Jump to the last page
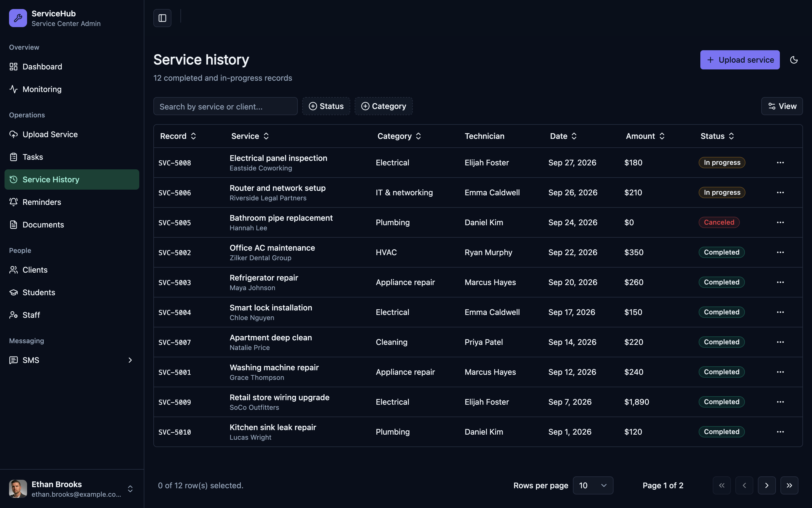The height and width of the screenshot is (508, 812). [x=789, y=485]
